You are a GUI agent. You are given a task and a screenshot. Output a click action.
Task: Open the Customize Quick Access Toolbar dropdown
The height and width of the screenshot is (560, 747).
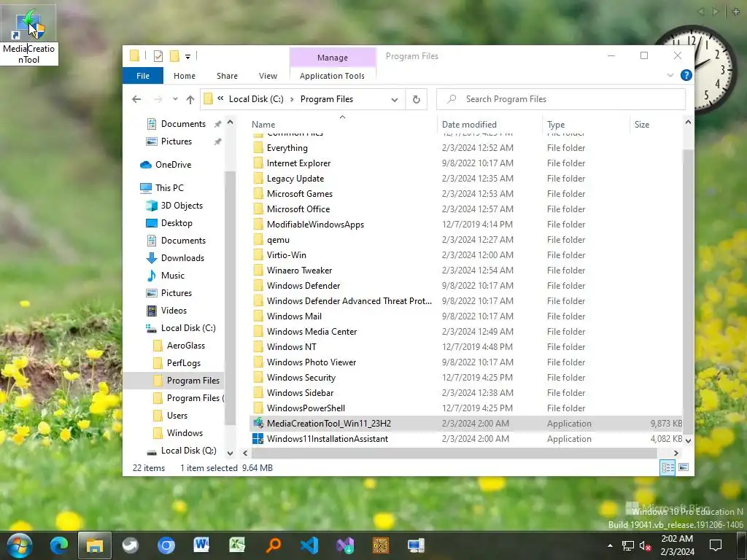point(187,57)
